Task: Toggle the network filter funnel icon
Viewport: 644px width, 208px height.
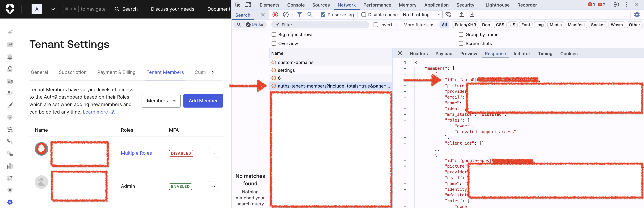Action: click(x=299, y=15)
